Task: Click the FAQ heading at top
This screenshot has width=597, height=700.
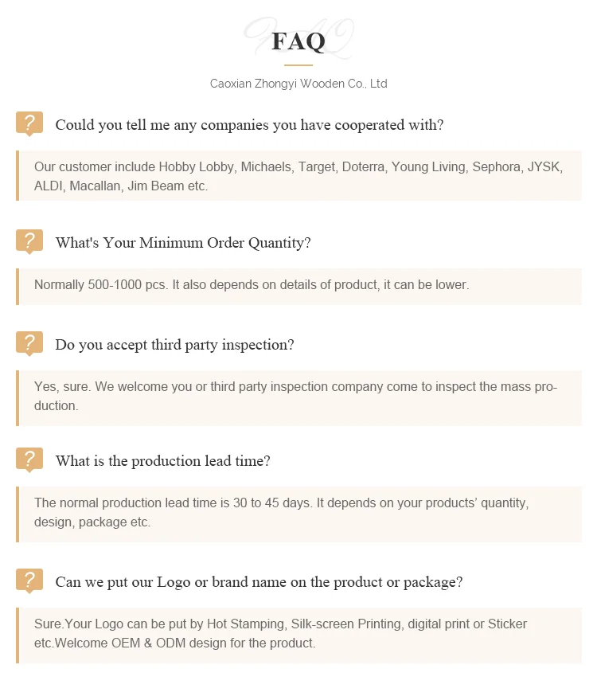Action: point(298,41)
